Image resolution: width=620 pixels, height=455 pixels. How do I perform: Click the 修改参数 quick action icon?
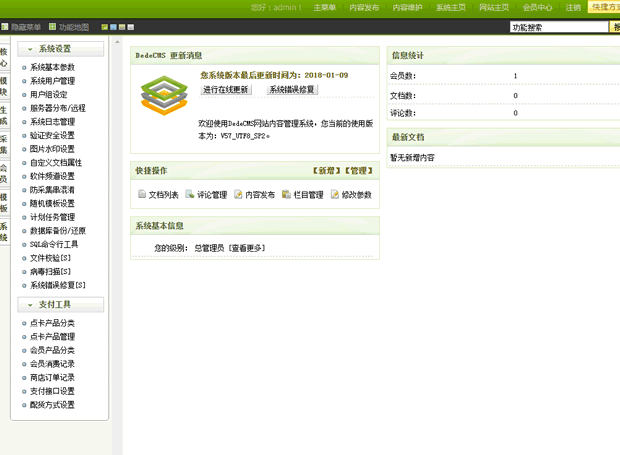pyautogui.click(x=335, y=195)
